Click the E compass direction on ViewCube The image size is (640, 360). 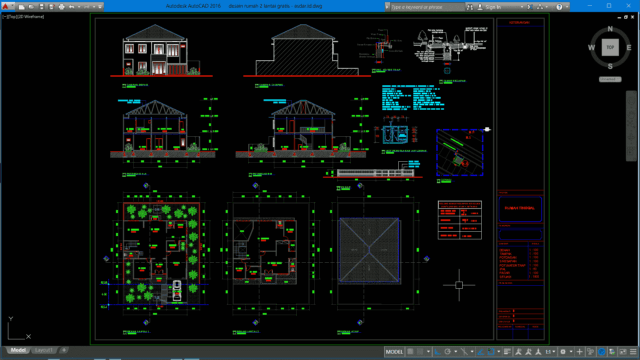629,48
